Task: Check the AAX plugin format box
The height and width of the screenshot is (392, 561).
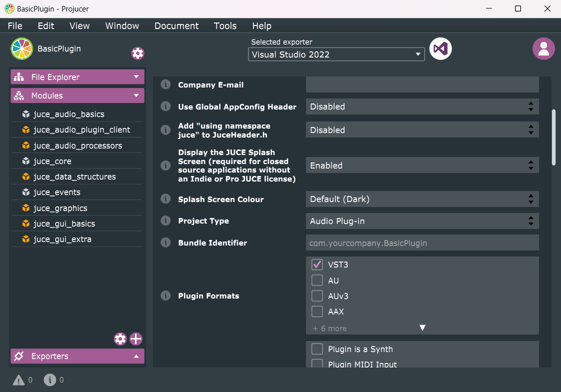Action: click(x=317, y=311)
